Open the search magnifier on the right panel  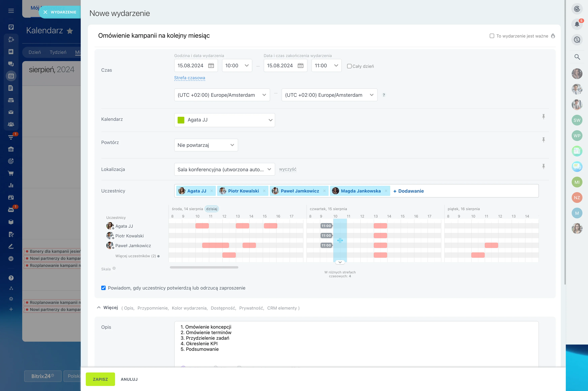577,57
